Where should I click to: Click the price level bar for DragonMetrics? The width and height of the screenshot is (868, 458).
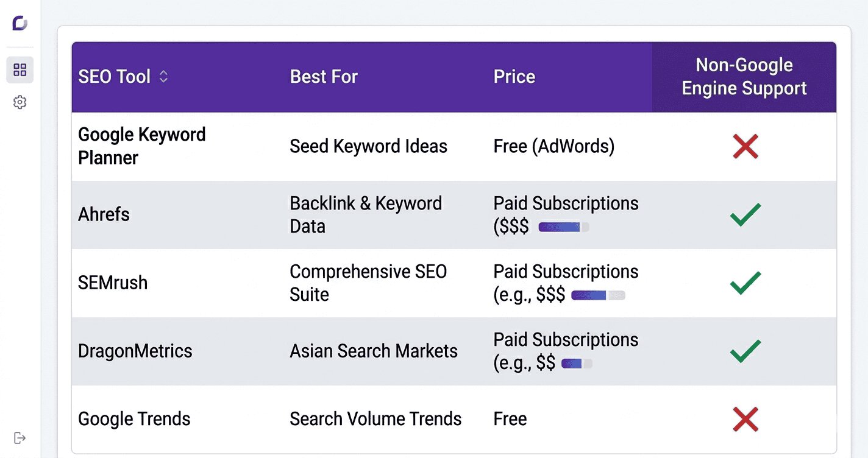[x=577, y=364]
